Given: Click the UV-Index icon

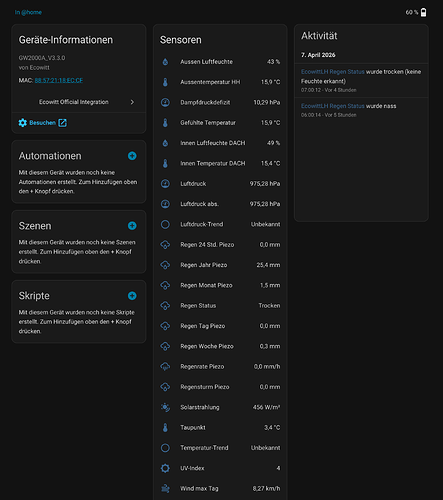Looking at the screenshot, I should (x=165, y=468).
